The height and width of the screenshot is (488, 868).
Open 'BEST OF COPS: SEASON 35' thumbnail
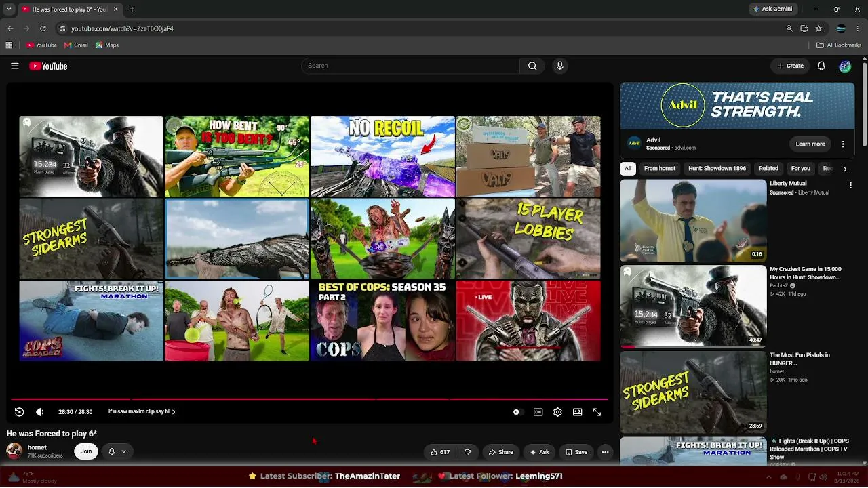tap(382, 321)
